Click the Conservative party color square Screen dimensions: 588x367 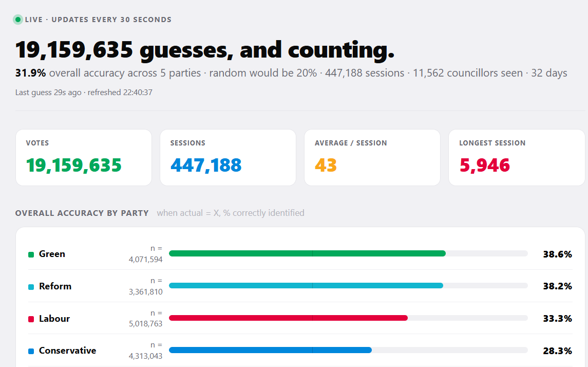tap(31, 352)
